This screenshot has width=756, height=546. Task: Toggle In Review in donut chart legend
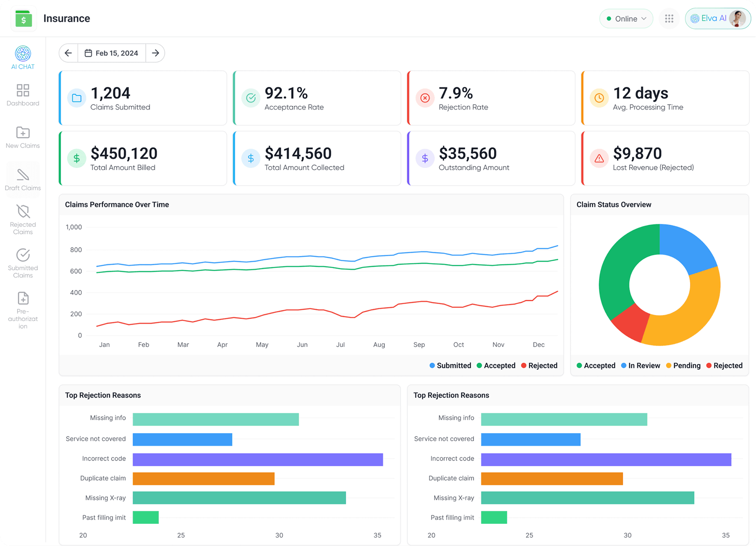click(x=640, y=365)
